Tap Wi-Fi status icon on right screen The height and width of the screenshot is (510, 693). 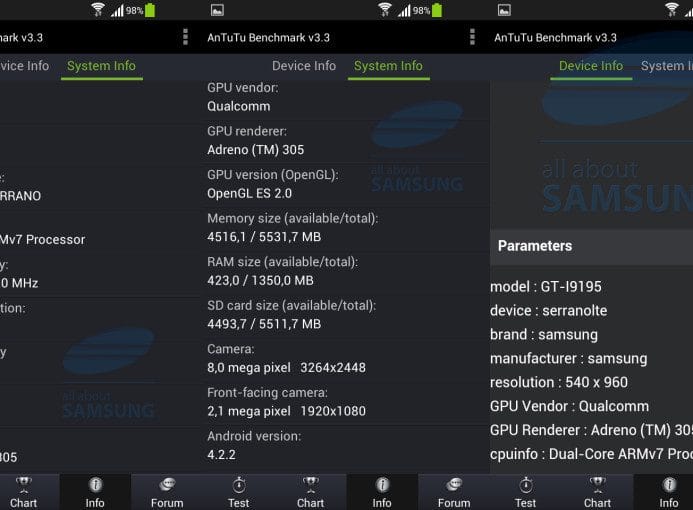click(671, 10)
